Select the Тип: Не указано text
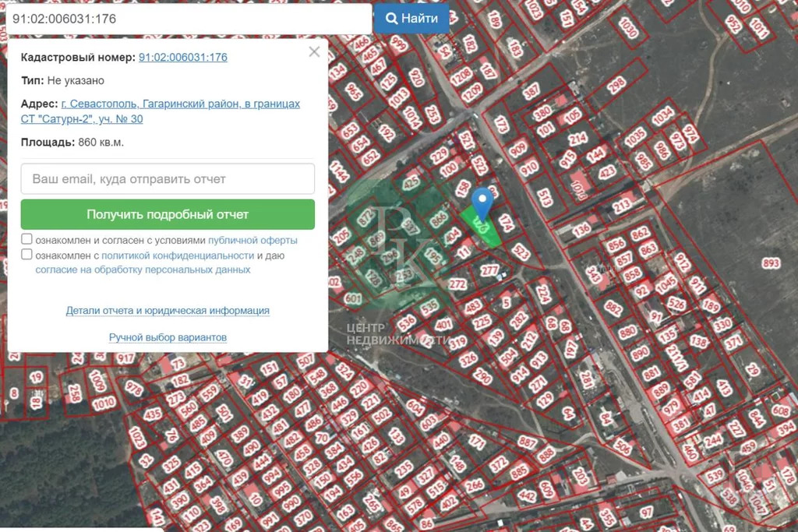The width and height of the screenshot is (798, 532). click(x=62, y=80)
